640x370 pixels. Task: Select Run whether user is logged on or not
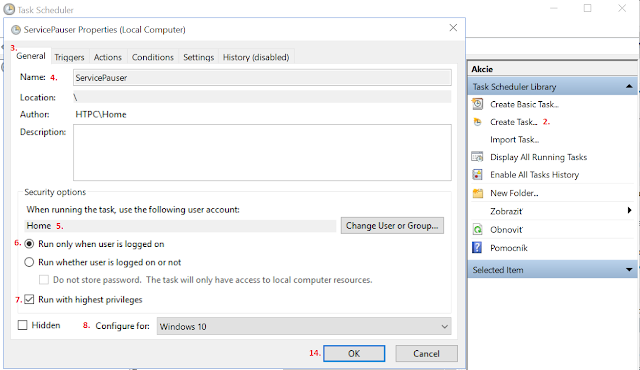coord(29,262)
